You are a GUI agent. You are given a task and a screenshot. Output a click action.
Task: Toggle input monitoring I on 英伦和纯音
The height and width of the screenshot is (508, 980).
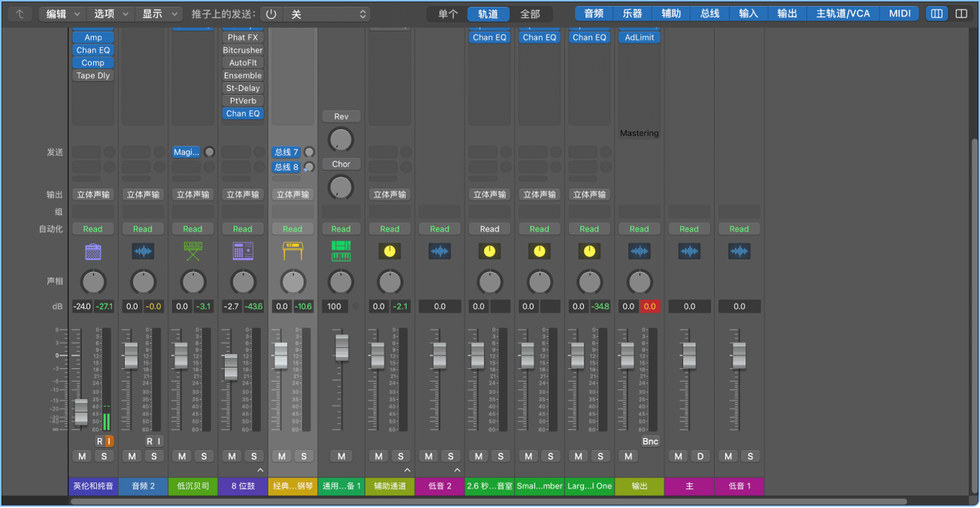109,441
